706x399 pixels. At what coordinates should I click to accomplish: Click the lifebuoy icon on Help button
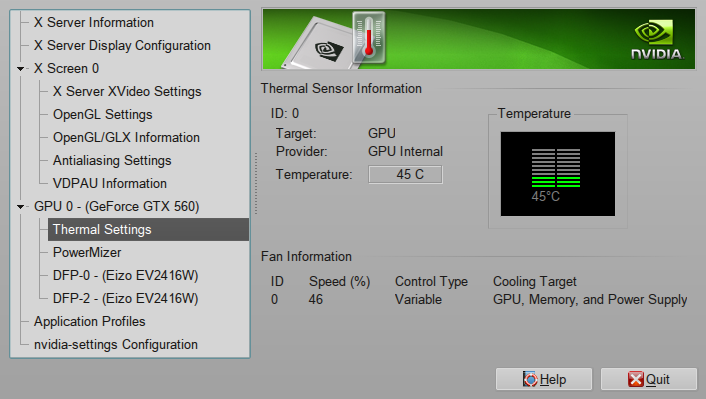click(530, 379)
